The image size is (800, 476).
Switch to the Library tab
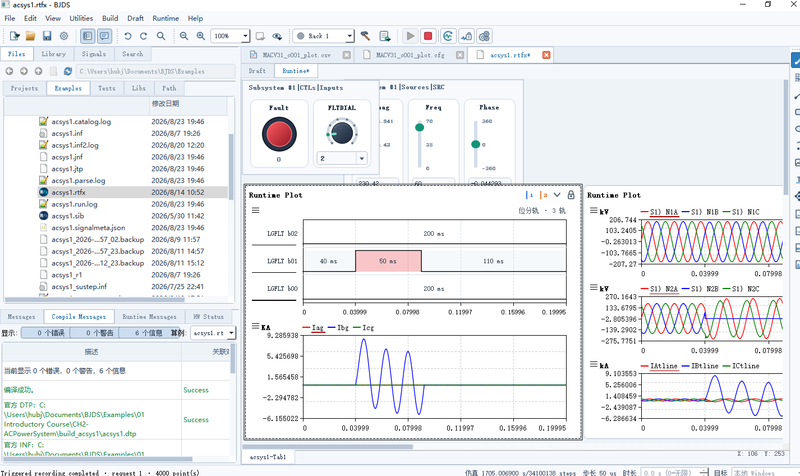pyautogui.click(x=54, y=54)
